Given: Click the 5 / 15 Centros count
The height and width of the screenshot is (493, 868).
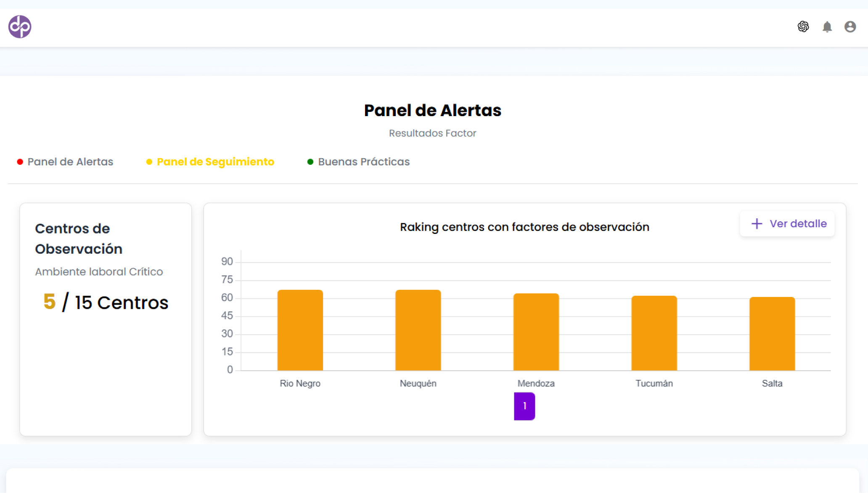Looking at the screenshot, I should [x=106, y=302].
